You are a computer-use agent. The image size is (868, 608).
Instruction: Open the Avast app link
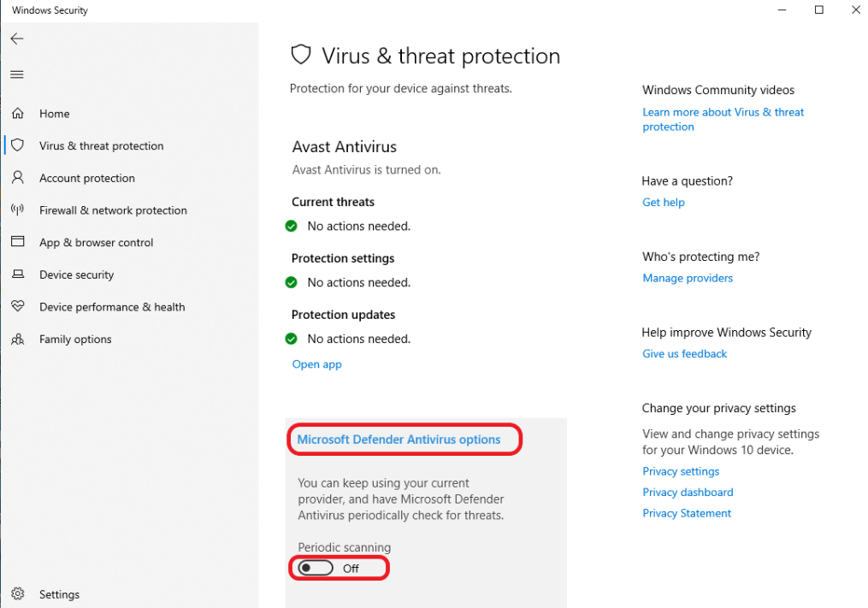316,364
